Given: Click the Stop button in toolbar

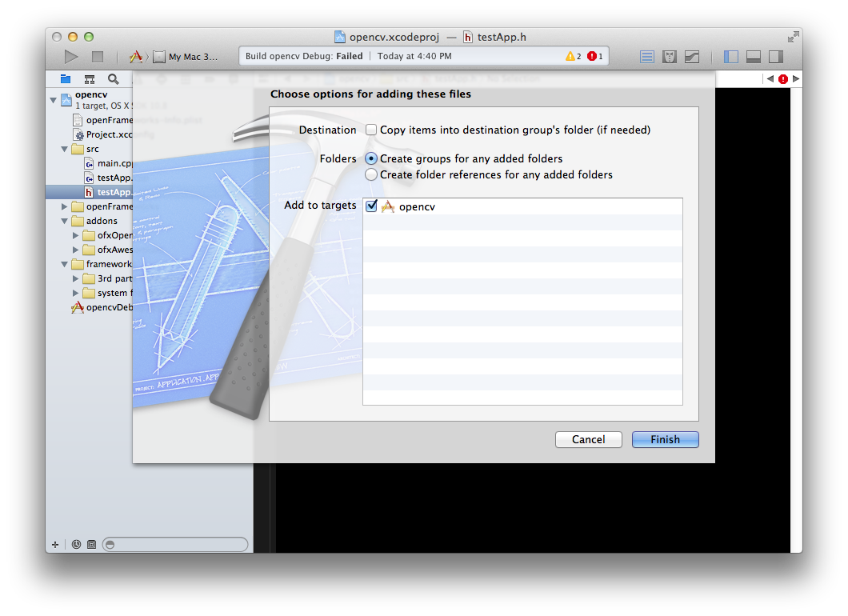Looking at the screenshot, I should [x=98, y=56].
